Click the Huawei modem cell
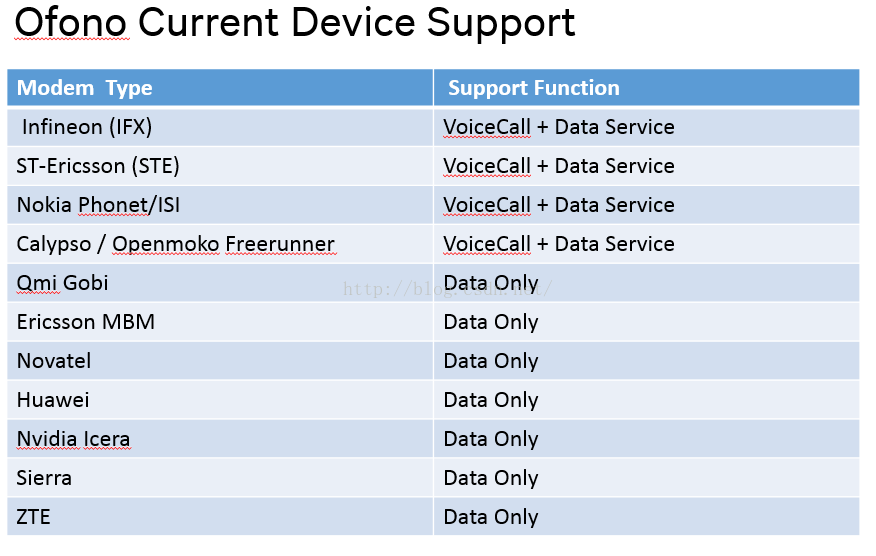This screenshot has height=556, width=876. (220, 400)
